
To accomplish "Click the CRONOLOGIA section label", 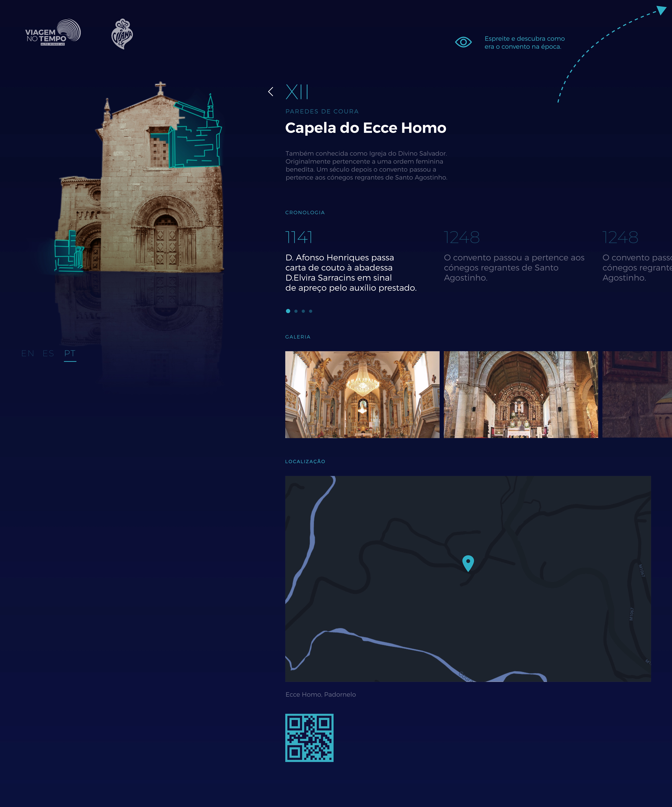I will point(305,212).
